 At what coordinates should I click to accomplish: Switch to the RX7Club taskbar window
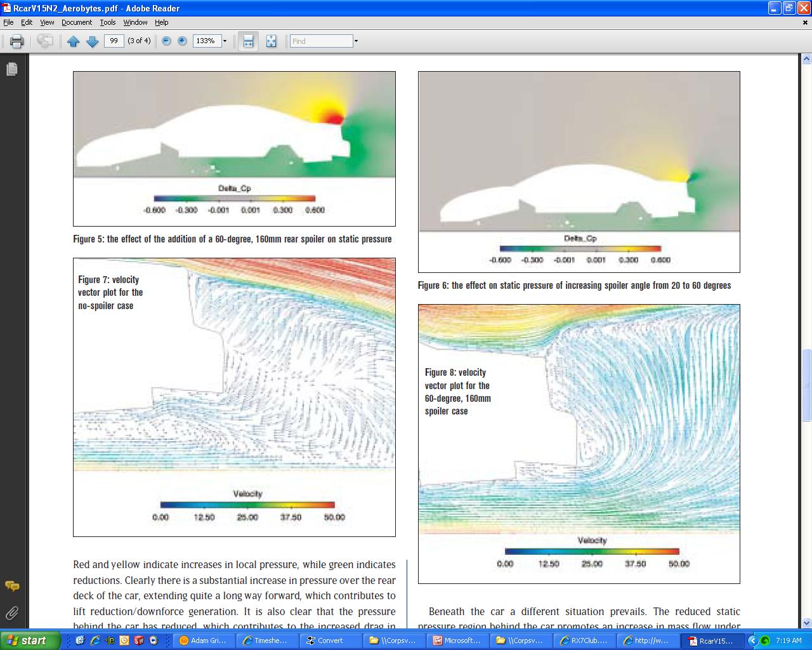pos(584,640)
